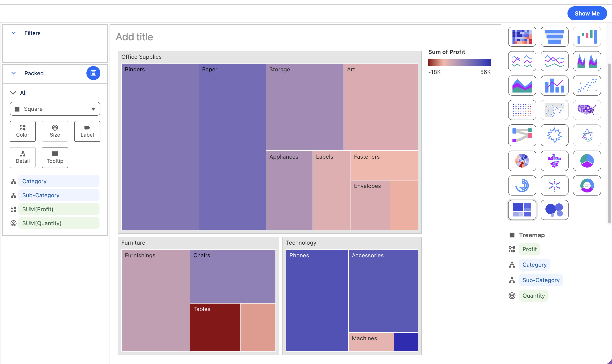Viewport: 612px width, 364px height.
Task: Click the Phones treemap rectangle
Action: (317, 300)
